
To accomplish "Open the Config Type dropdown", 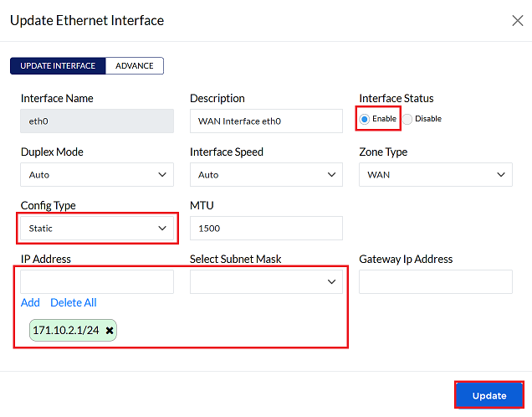I will coord(97,229).
